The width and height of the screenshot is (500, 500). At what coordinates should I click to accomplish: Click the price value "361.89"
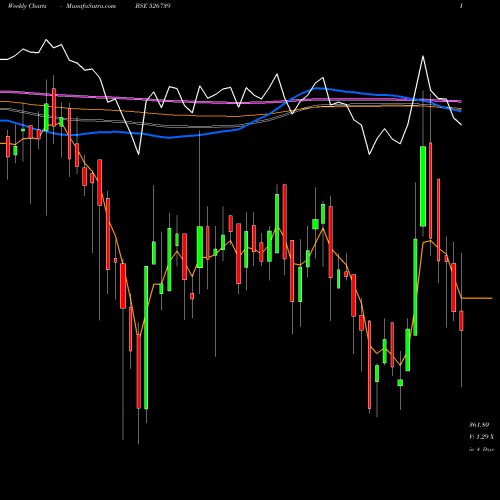tap(479, 425)
